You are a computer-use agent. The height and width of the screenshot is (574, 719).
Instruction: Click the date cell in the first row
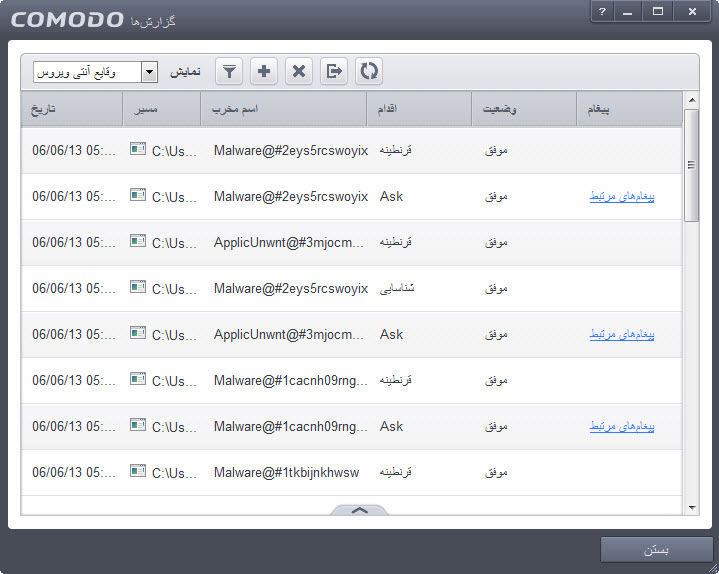(x=73, y=150)
